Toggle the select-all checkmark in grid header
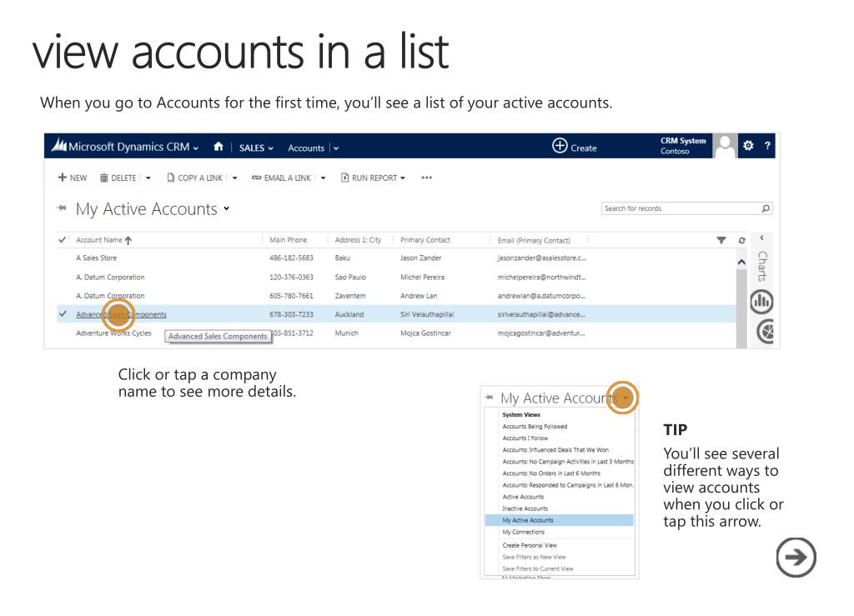This screenshot has height=616, width=854. coord(62,239)
